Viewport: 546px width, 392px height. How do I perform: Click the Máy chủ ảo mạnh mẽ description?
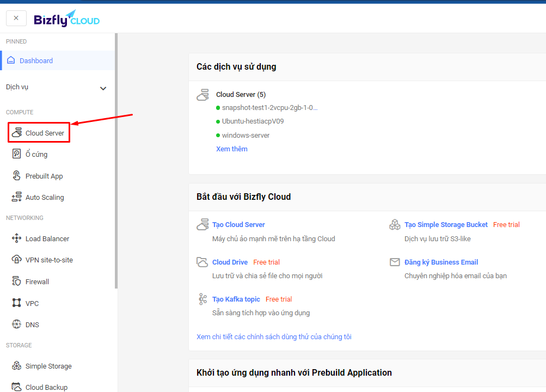(274, 239)
